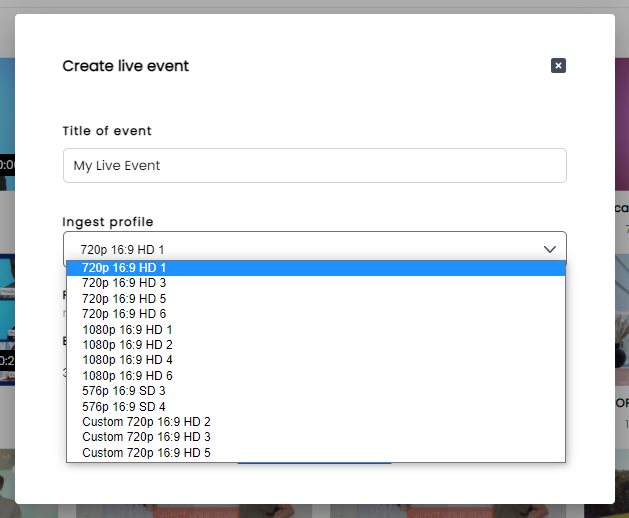Select Custom 720p 16:9 HD 2 option

tap(316, 422)
